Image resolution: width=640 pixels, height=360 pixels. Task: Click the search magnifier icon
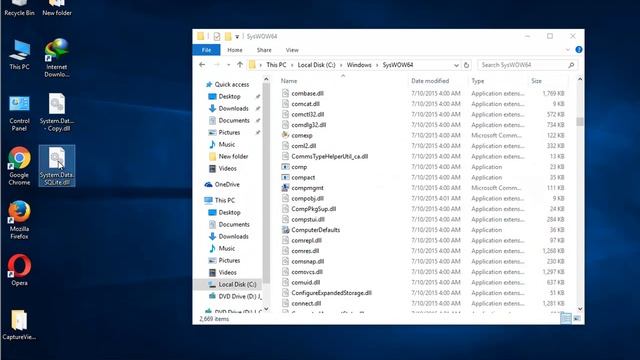tap(571, 65)
